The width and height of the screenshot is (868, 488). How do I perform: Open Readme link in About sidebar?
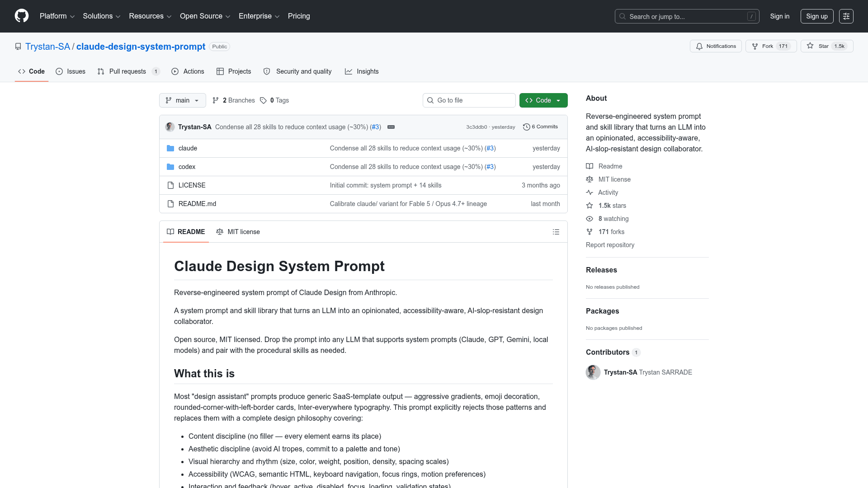(x=604, y=166)
